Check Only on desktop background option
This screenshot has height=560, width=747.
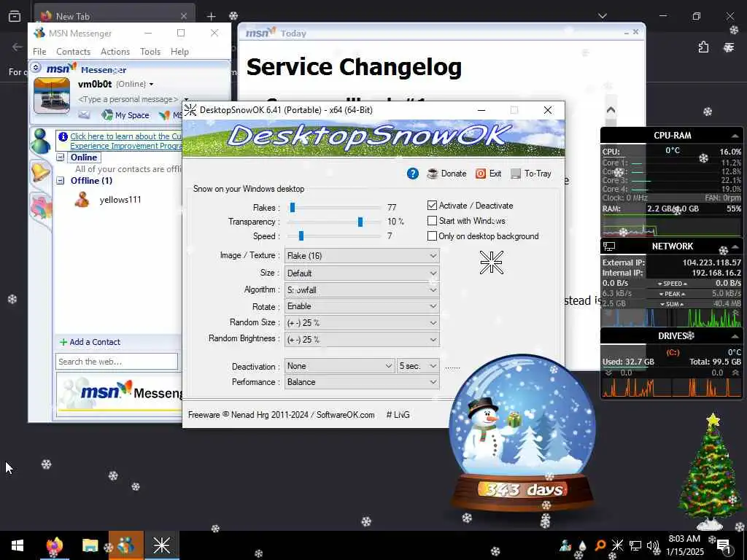[x=432, y=236]
